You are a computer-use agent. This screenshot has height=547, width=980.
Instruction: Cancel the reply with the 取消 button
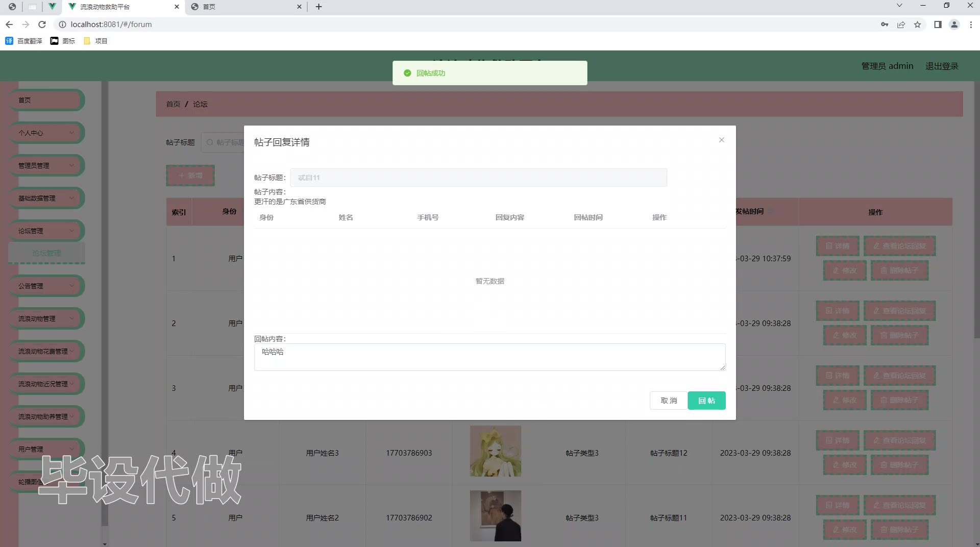[x=669, y=401]
